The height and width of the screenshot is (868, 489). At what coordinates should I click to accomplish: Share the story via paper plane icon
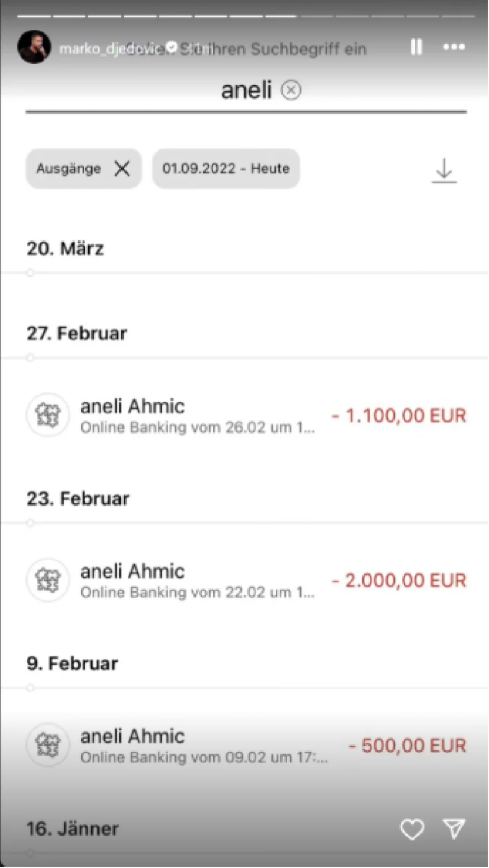[454, 829]
